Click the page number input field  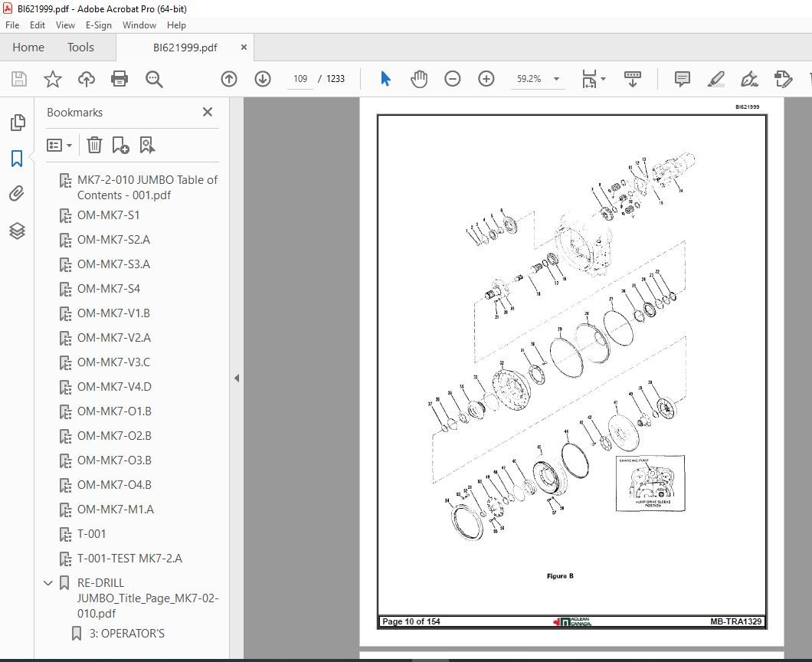click(x=300, y=79)
